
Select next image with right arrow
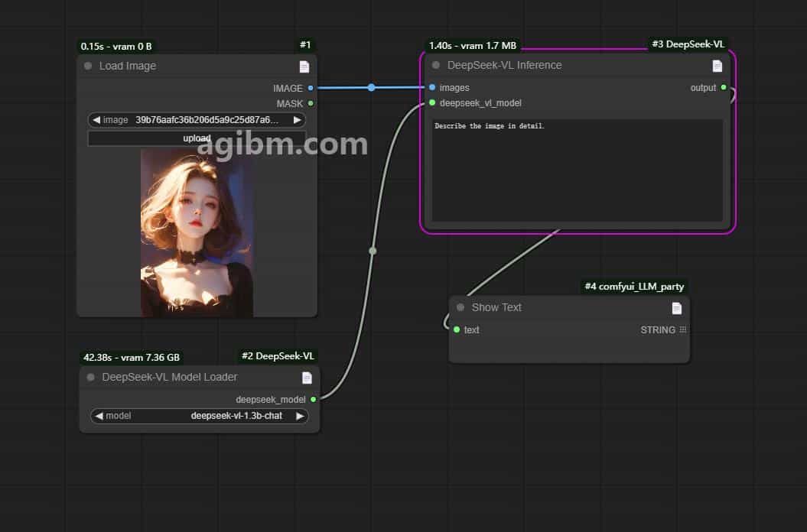click(x=297, y=120)
